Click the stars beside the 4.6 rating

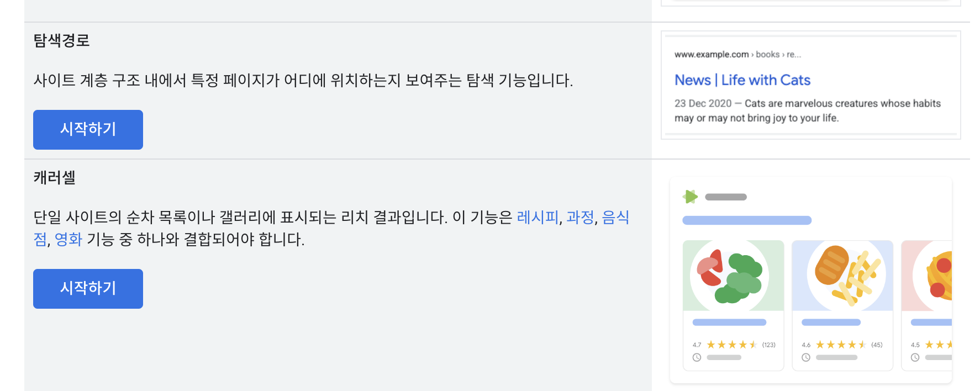tap(840, 345)
